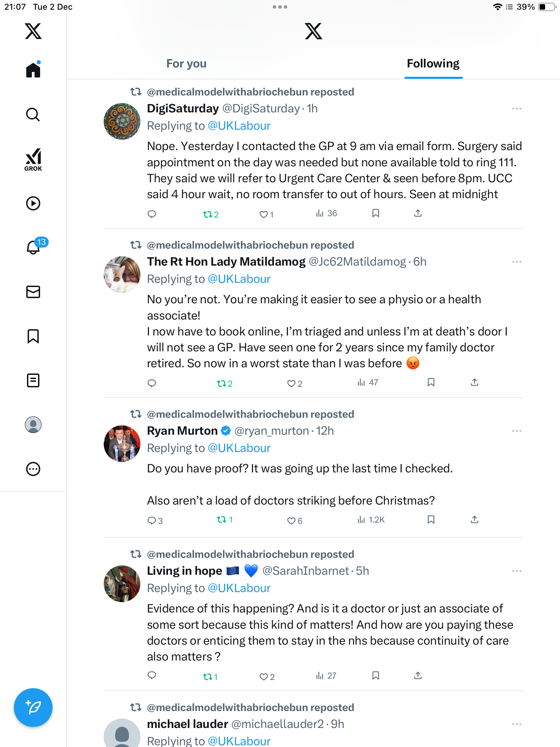This screenshot has height=747, width=560.
Task: Like the DigiSaturday post
Action: [x=264, y=214]
